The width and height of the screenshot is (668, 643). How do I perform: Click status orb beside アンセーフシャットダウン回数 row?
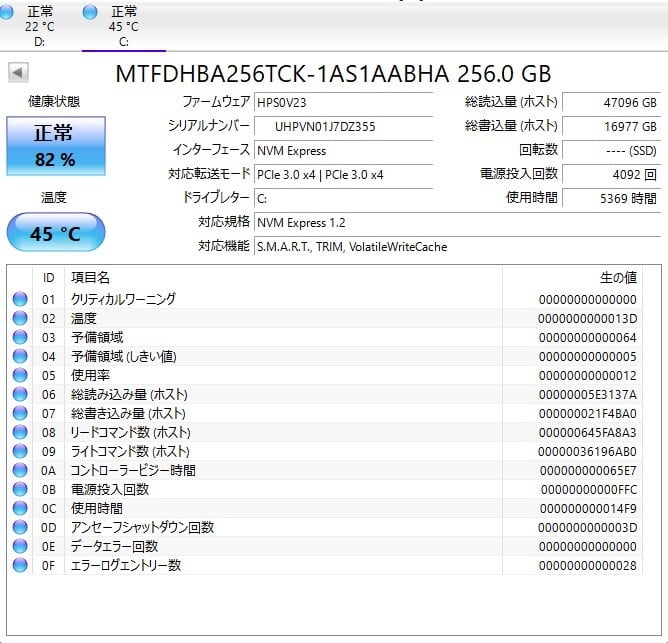pyautogui.click(x=20, y=527)
